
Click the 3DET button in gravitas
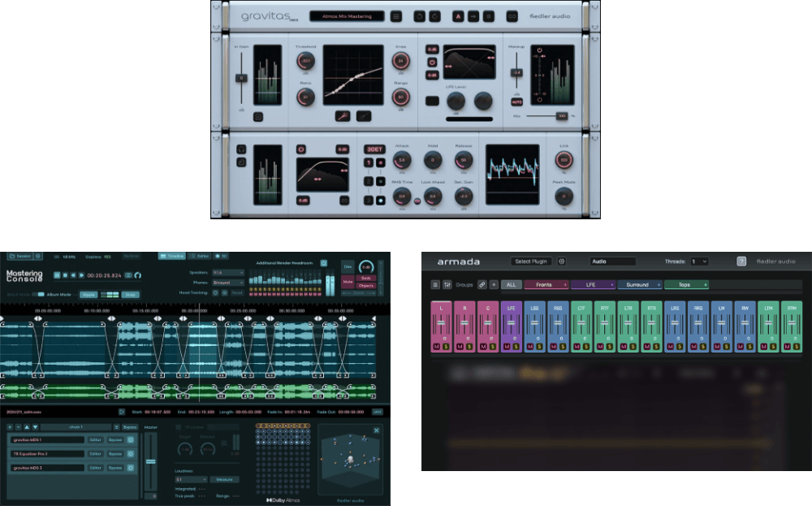pyautogui.click(x=374, y=149)
